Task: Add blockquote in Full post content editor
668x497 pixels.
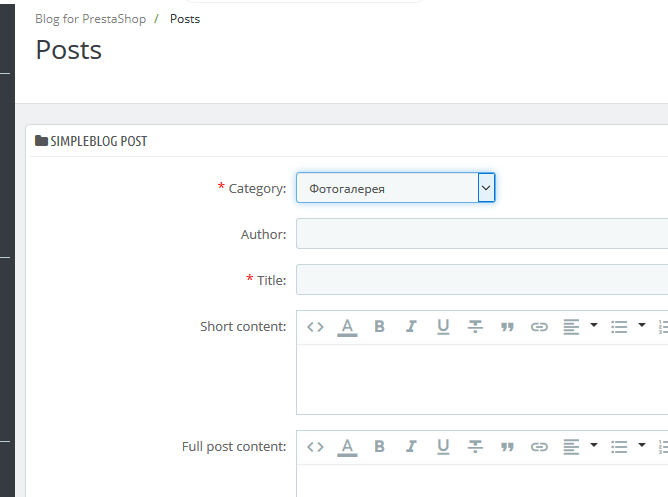Action: coord(507,446)
